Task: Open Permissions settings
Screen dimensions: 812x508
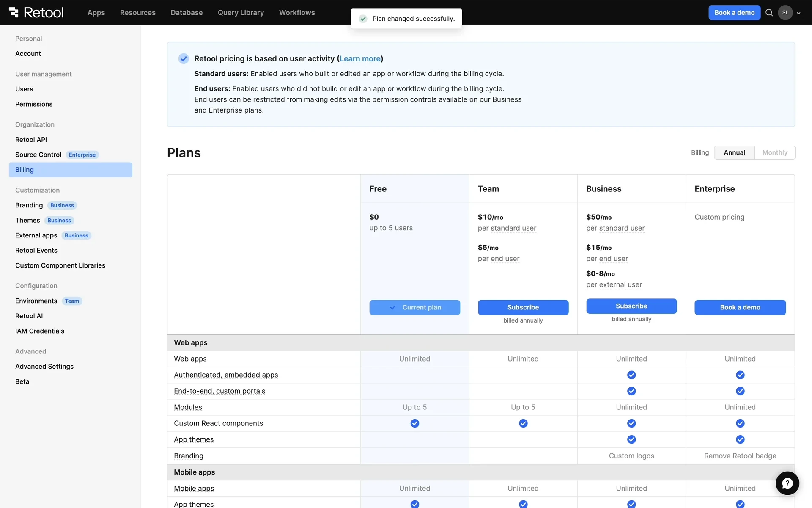Action: tap(34, 104)
